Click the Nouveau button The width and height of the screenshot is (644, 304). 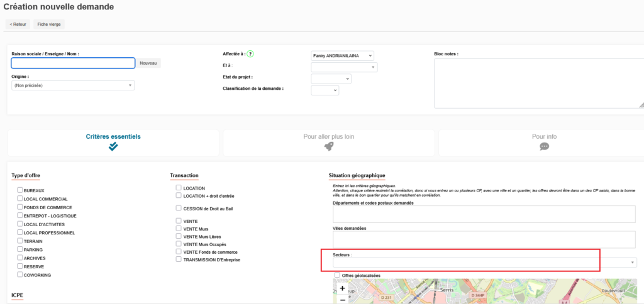pos(148,63)
